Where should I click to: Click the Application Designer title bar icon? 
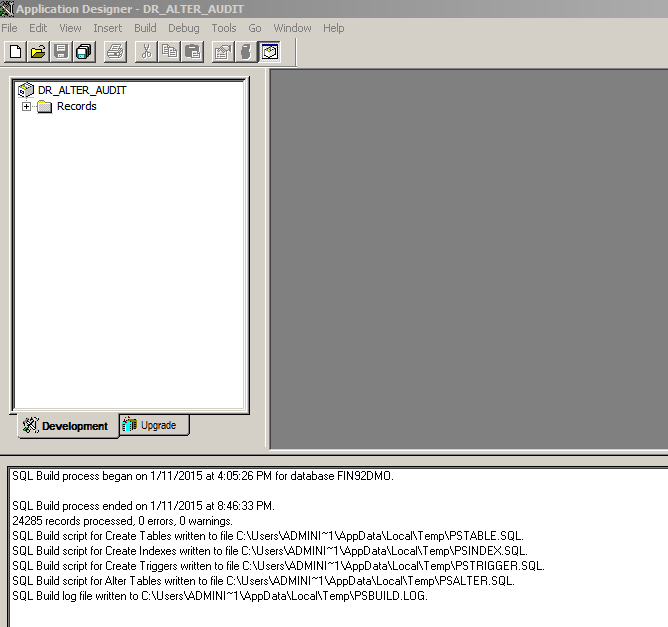click(x=7, y=9)
